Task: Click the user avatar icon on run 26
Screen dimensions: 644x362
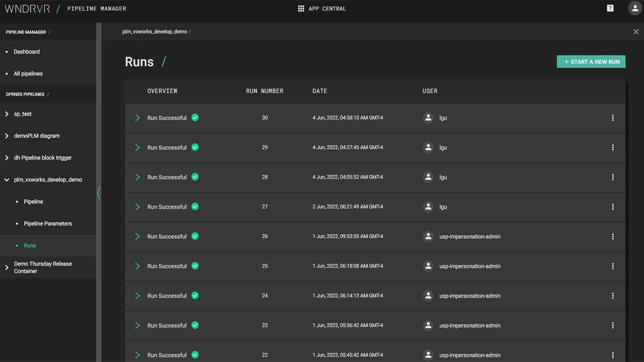Action: 428,237
